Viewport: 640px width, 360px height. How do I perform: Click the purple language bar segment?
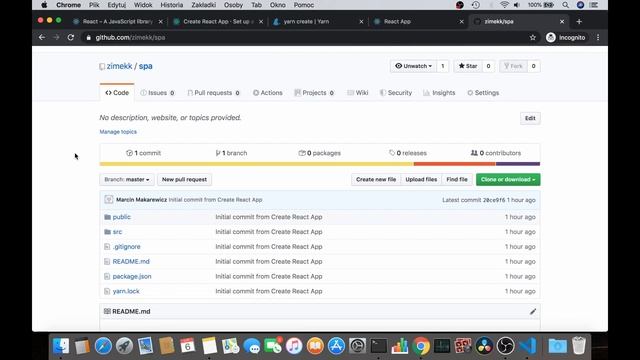coord(518,164)
